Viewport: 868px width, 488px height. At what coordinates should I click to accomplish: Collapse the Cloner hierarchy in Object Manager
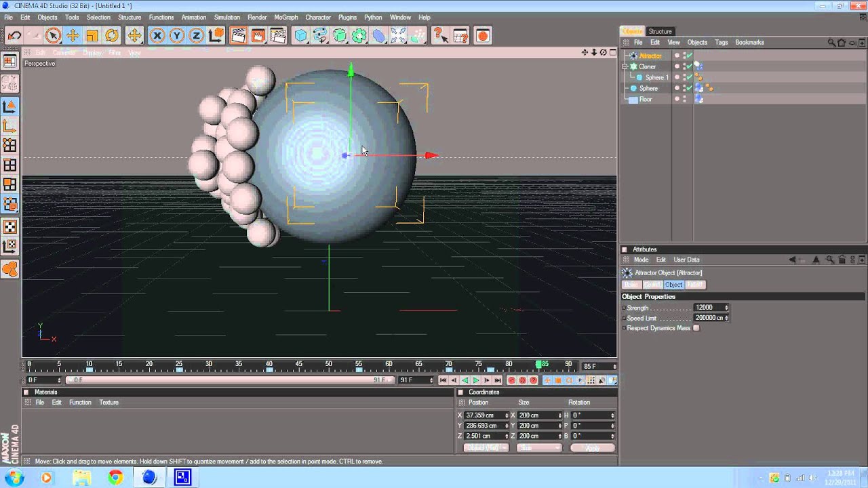[x=625, y=66]
